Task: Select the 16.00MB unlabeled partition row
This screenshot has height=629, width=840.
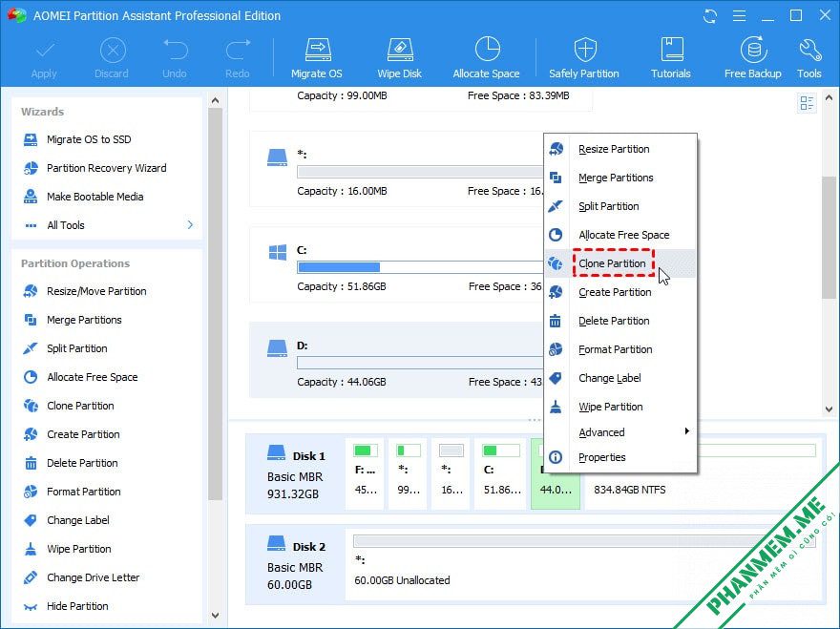Action: coord(396,169)
